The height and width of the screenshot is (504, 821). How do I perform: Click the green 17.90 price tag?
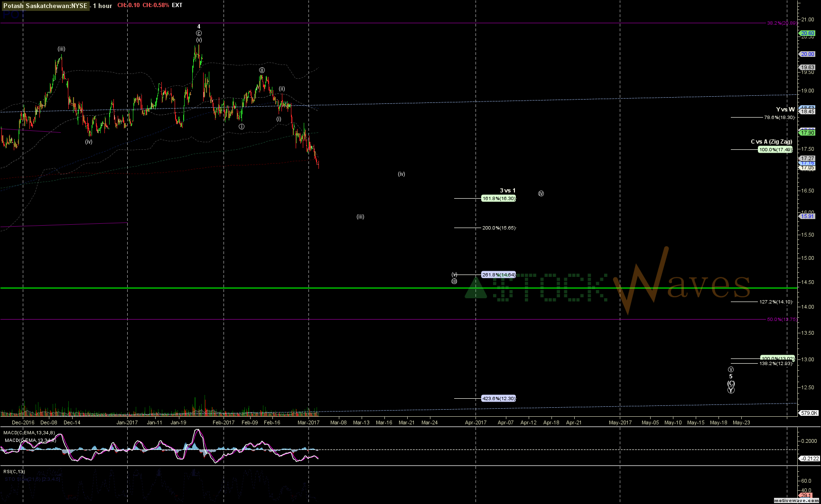808,133
